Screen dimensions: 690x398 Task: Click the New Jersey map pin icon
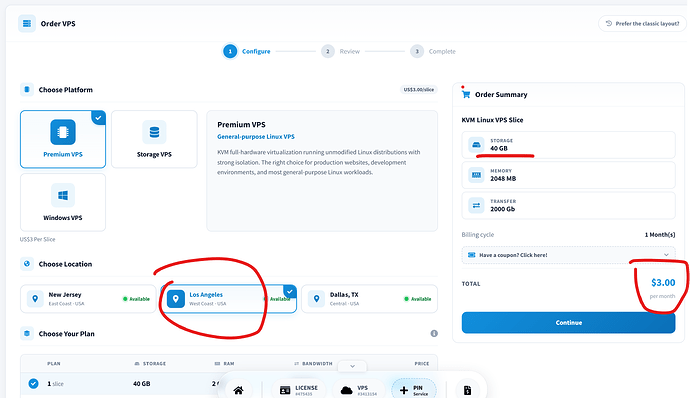coord(35,298)
